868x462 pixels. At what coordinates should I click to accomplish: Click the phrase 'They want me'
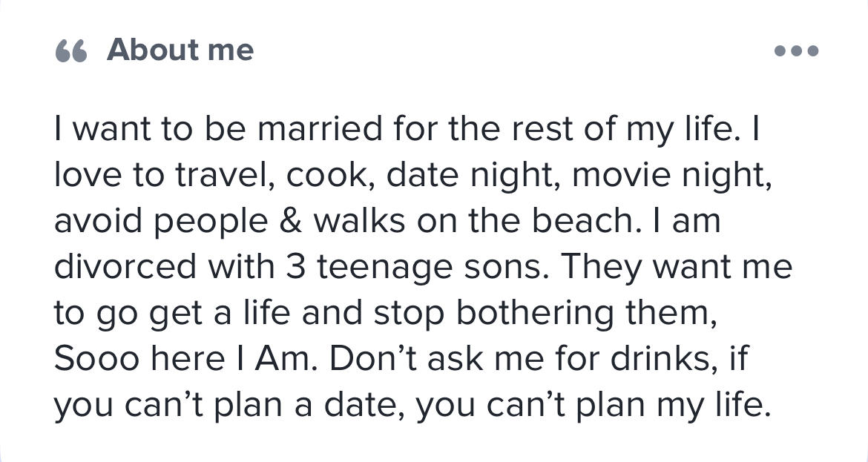pyautogui.click(x=676, y=267)
